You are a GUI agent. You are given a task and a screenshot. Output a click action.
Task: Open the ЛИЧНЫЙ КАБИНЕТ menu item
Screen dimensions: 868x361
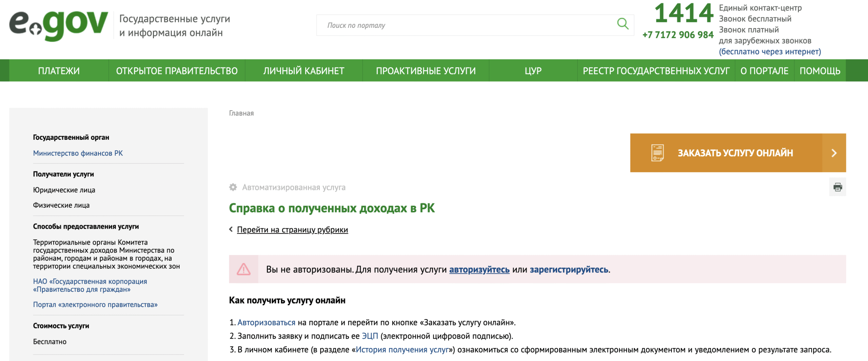tap(303, 71)
